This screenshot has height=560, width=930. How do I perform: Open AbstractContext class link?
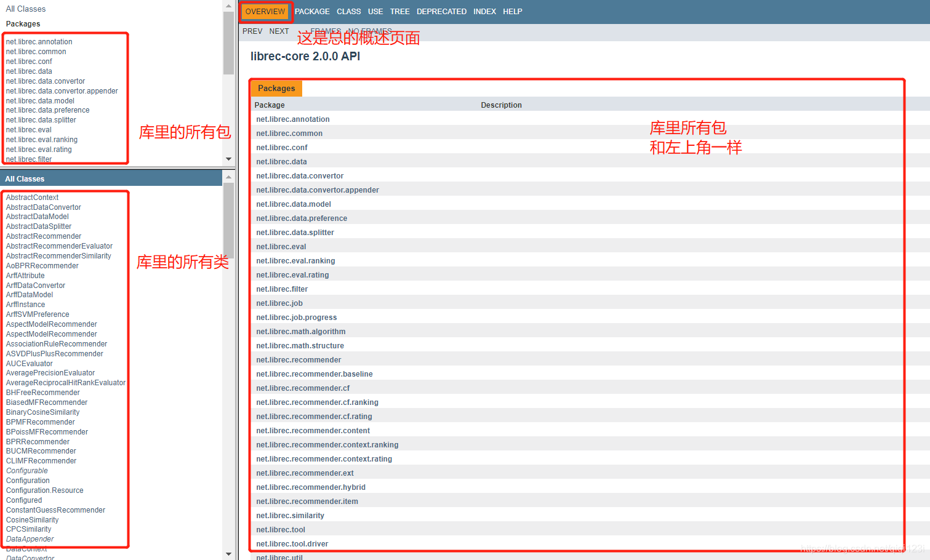click(33, 198)
